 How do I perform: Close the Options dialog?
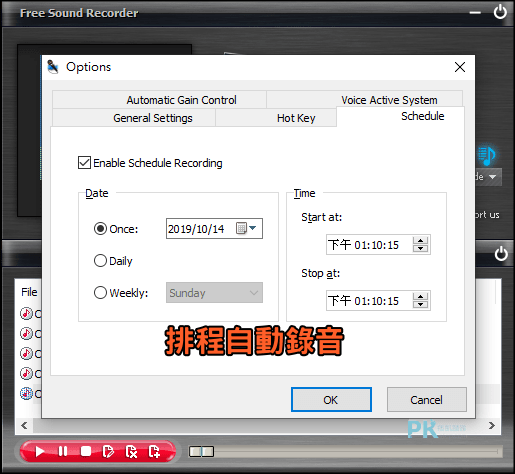pyautogui.click(x=460, y=67)
